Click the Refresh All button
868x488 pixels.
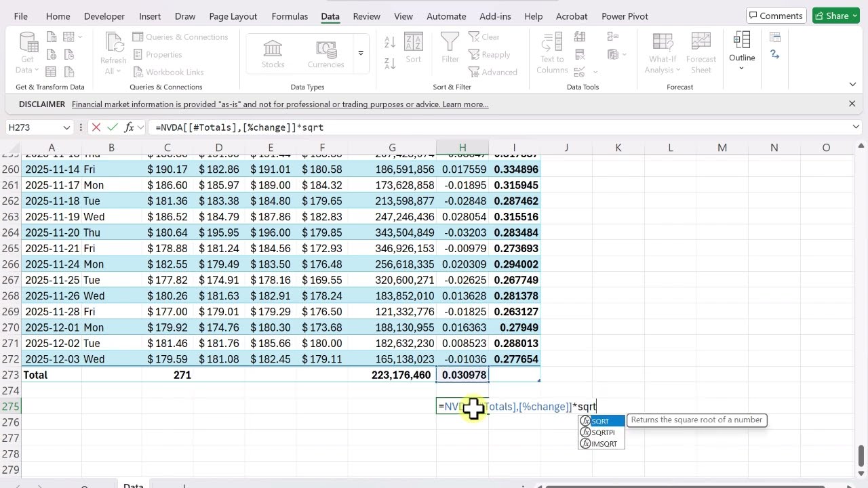[x=113, y=53]
